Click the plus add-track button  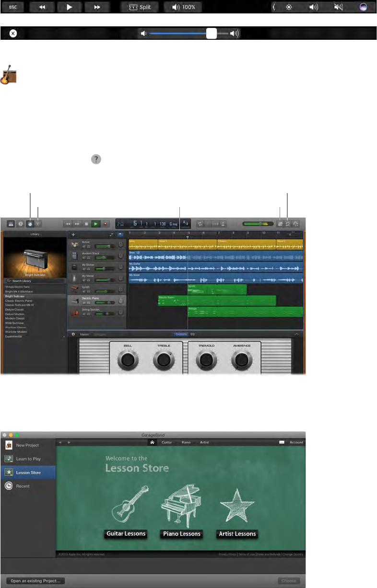(x=73, y=235)
